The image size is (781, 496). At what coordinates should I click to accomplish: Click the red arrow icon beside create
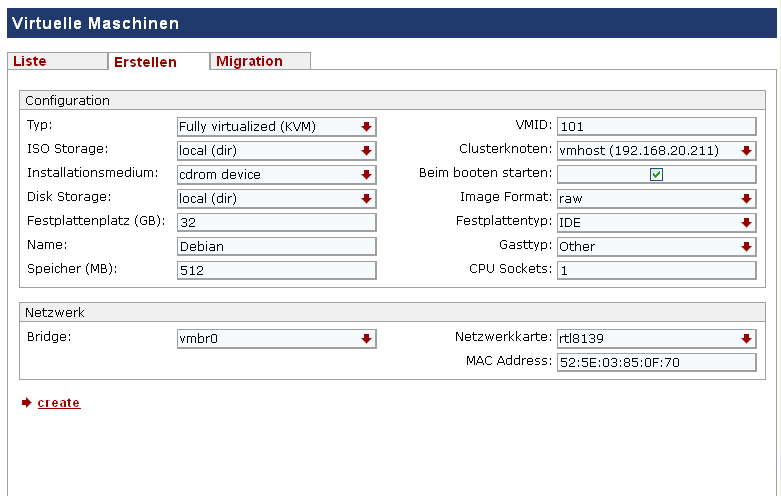click(26, 402)
